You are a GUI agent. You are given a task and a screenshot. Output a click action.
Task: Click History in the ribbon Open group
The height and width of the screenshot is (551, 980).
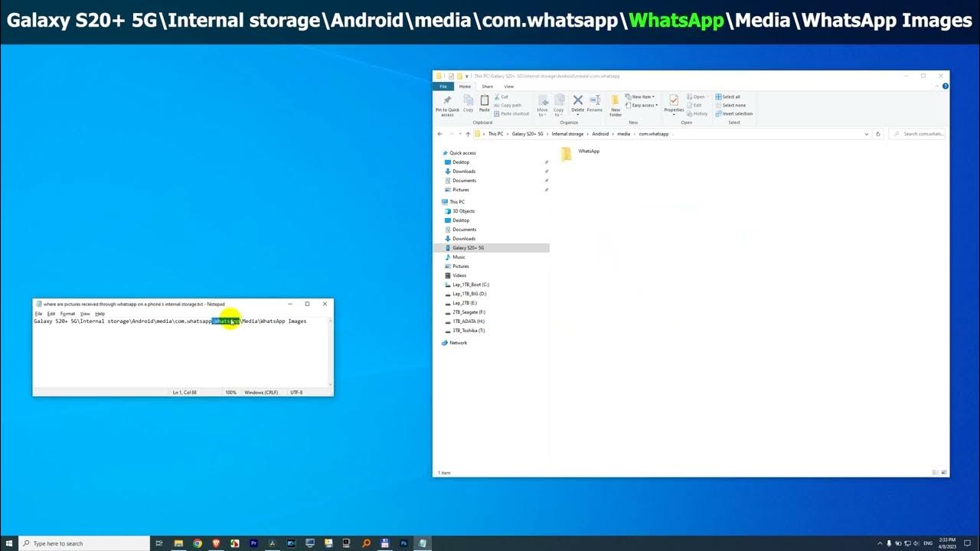coord(697,114)
